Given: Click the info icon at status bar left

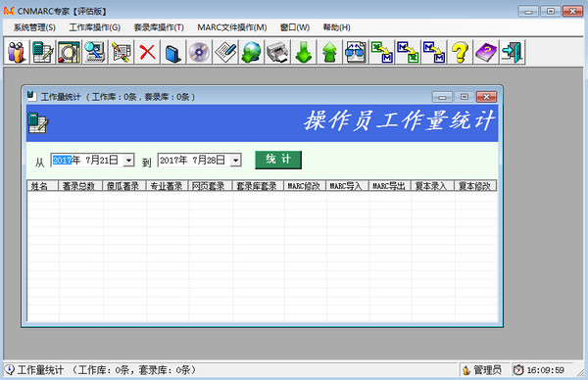Looking at the screenshot, I should pyautogui.click(x=10, y=370).
